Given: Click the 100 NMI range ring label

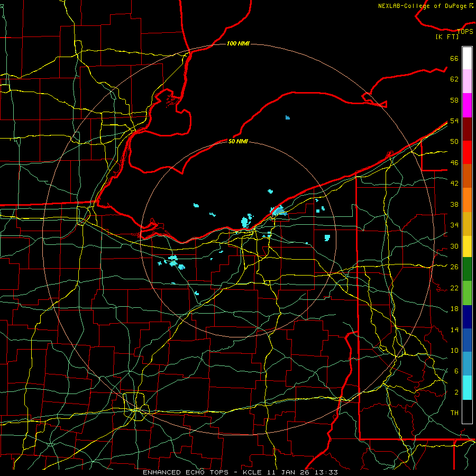Looking at the screenshot, I should tap(238, 44).
